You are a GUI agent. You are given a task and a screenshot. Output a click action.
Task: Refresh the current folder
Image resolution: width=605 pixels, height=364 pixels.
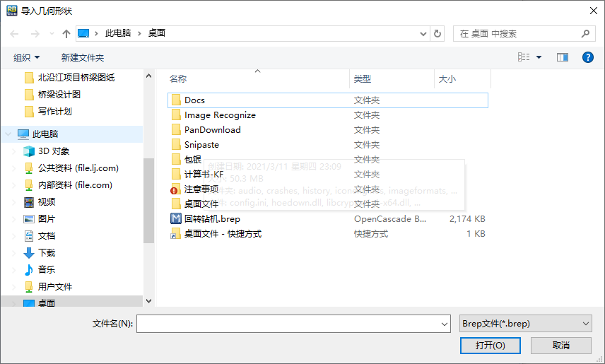pos(437,34)
